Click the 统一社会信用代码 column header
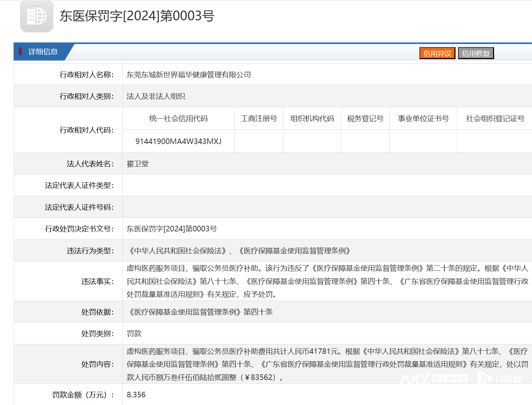The image size is (532, 405). point(178,119)
